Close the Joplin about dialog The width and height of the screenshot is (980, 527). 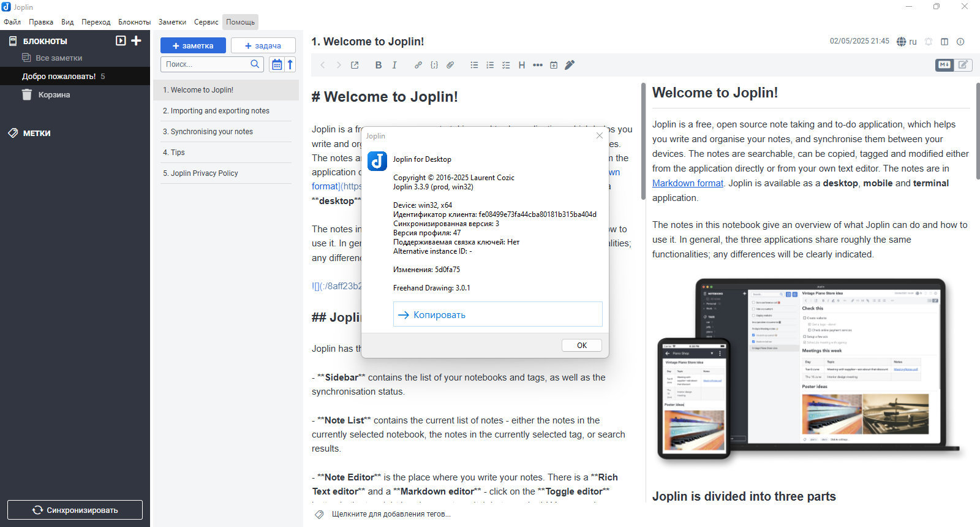click(599, 135)
